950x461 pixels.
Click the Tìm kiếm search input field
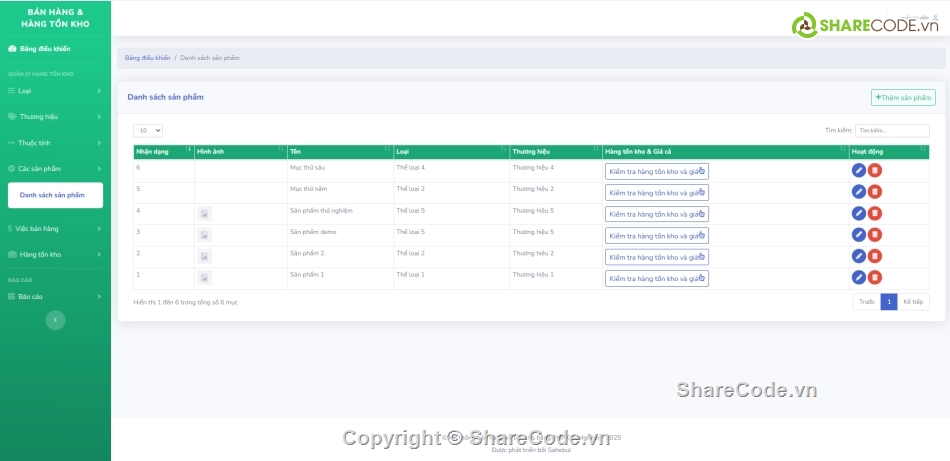[891, 131]
